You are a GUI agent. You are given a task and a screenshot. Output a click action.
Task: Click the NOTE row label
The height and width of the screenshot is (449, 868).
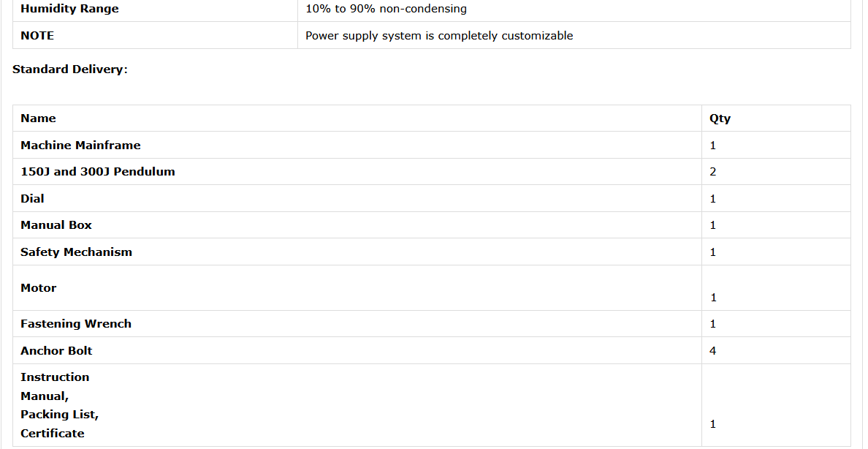coord(37,36)
